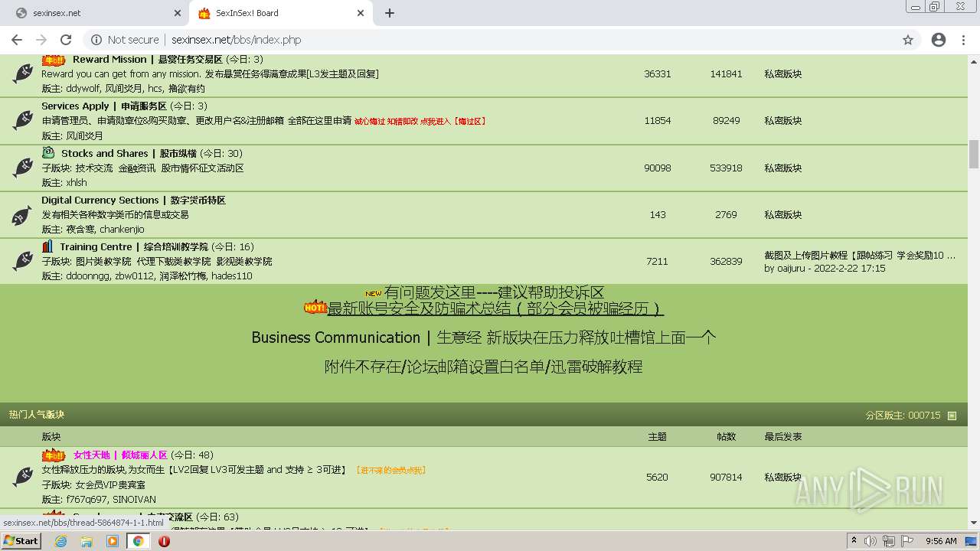The width and height of the screenshot is (980, 551).
Task: Open Training Centre board
Action: (x=133, y=246)
